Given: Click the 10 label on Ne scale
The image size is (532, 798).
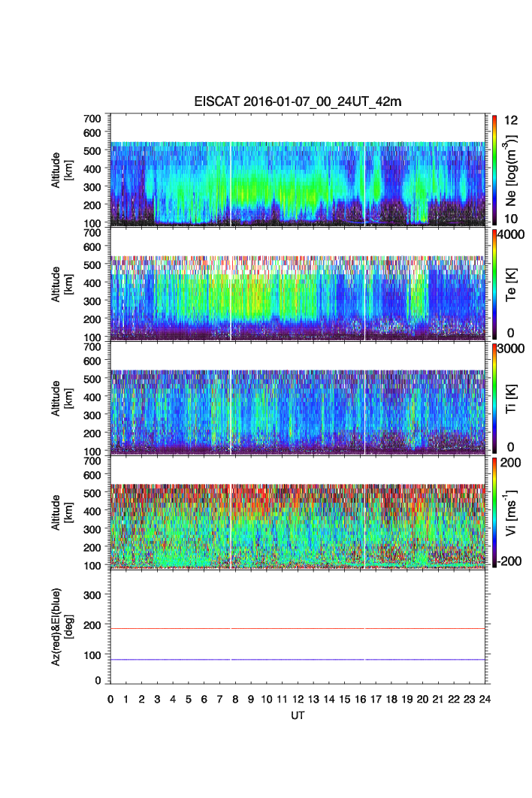Looking at the screenshot, I should (511, 219).
